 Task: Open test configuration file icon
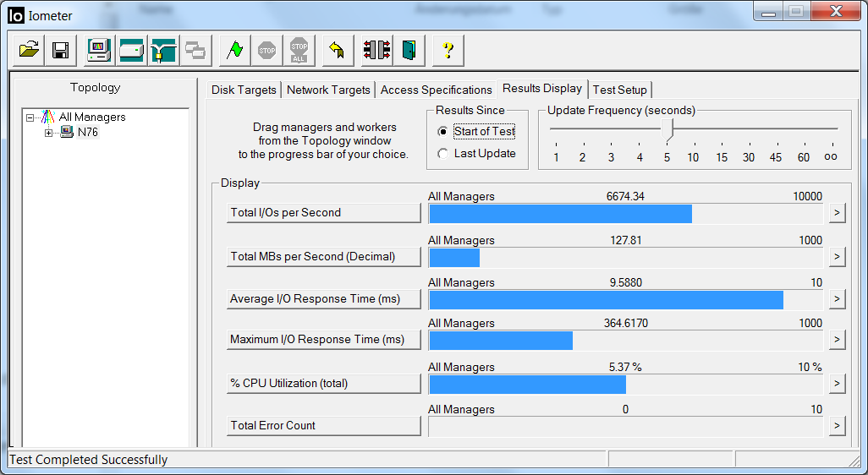coord(29,51)
